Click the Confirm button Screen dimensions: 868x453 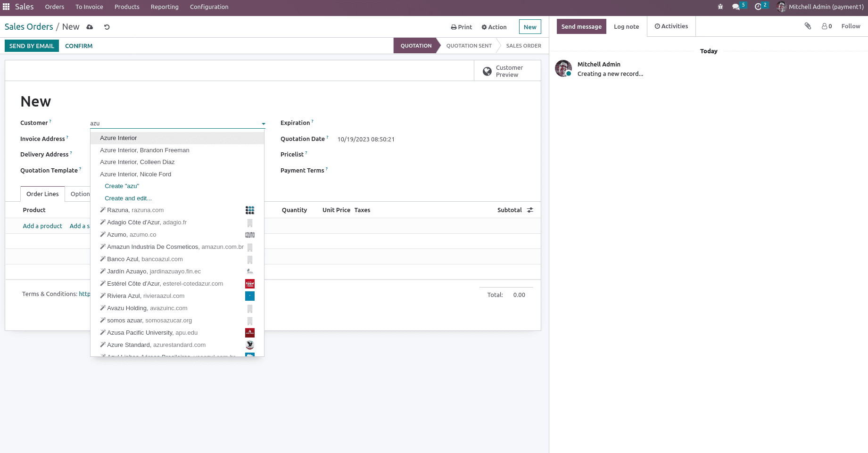[79, 46]
